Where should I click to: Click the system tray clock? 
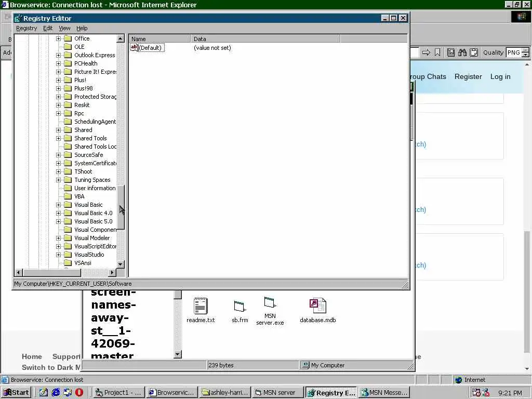coord(510,393)
